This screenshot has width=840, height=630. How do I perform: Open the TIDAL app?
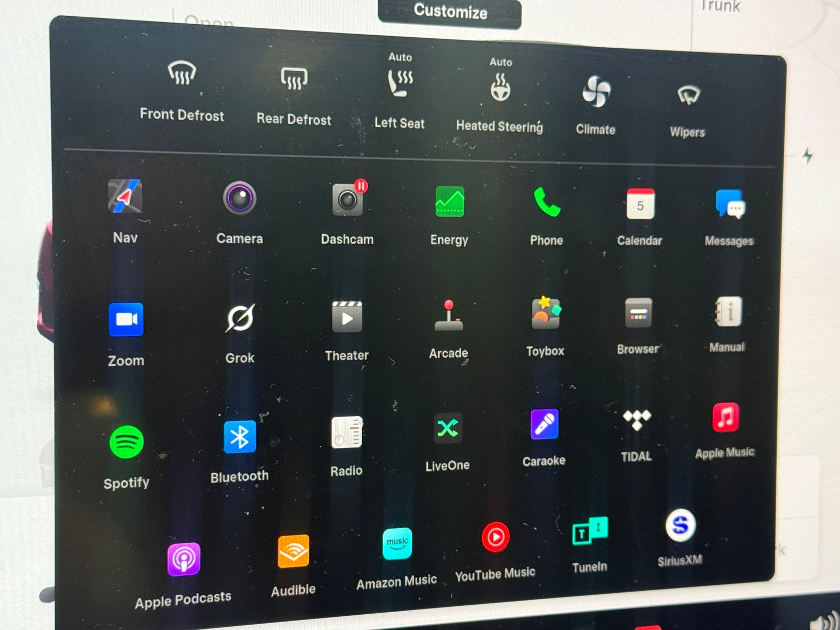pyautogui.click(x=637, y=420)
